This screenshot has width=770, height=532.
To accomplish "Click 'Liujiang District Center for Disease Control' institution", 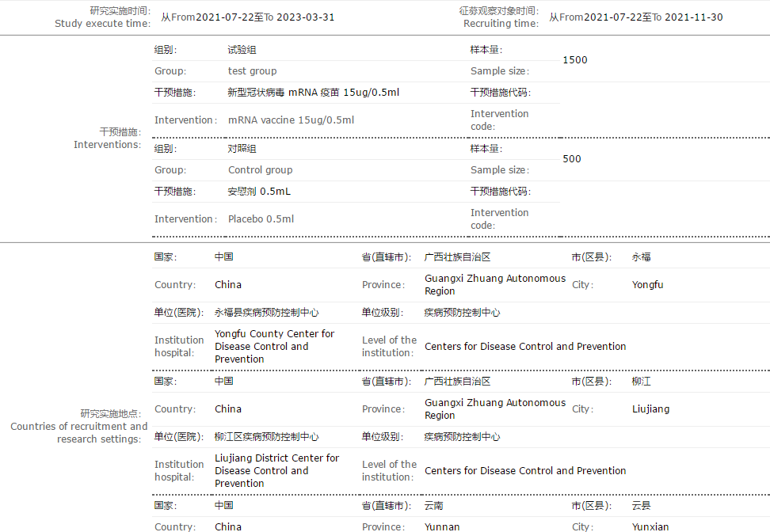I will (276, 471).
